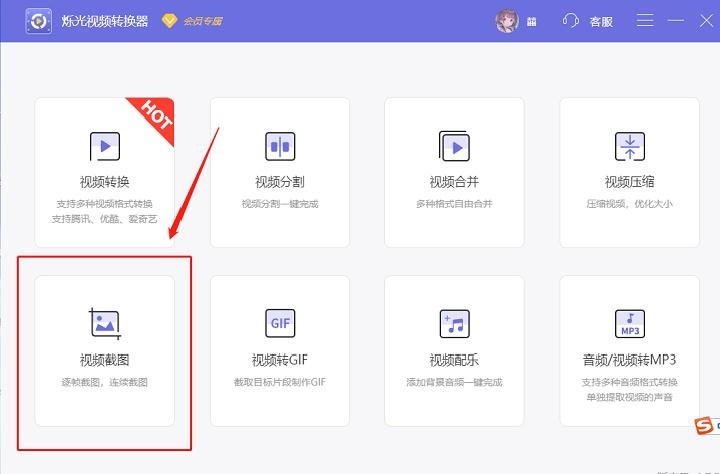Click the 单独提取视频的声音 description
This screenshot has width=720, height=474.
[630, 397]
